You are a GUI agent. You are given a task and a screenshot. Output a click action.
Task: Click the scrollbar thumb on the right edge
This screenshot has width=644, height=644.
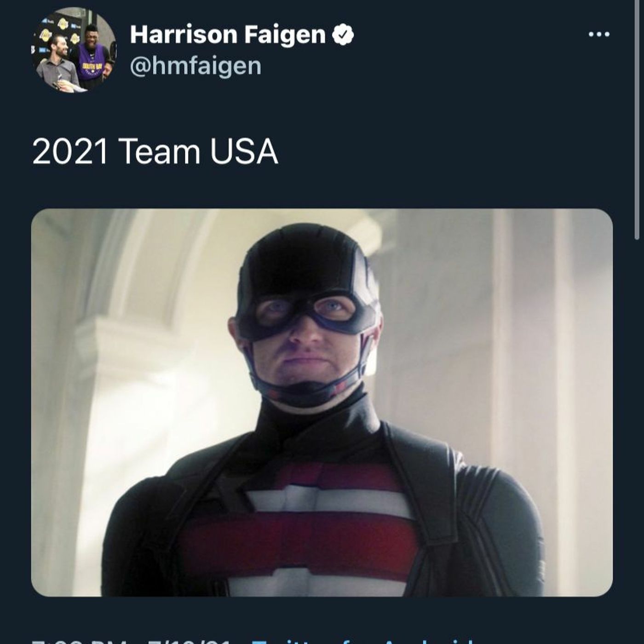638,120
